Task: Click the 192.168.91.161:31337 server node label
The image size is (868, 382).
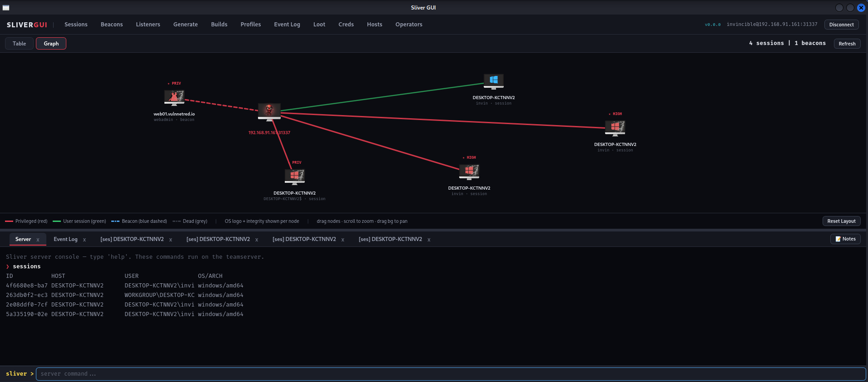Action: point(269,133)
